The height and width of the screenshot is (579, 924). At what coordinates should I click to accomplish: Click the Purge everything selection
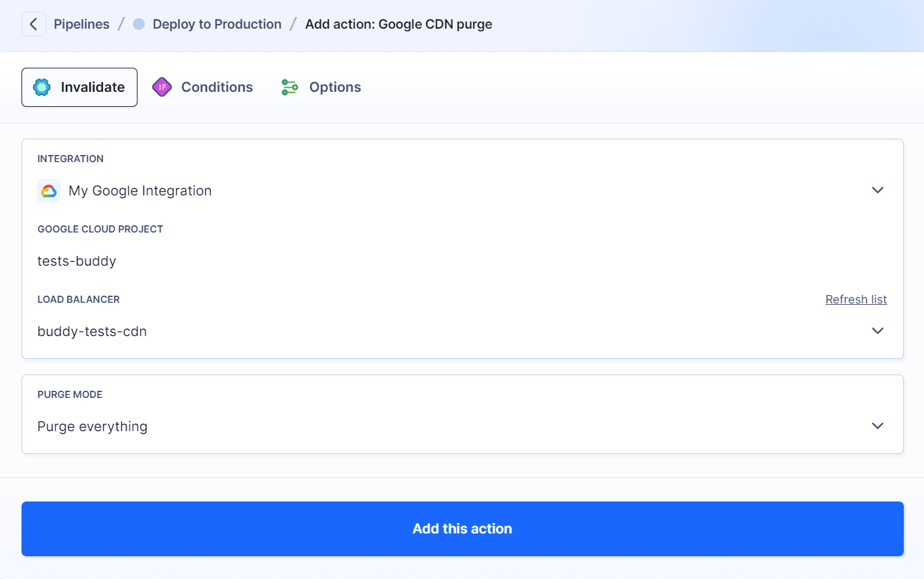92,425
